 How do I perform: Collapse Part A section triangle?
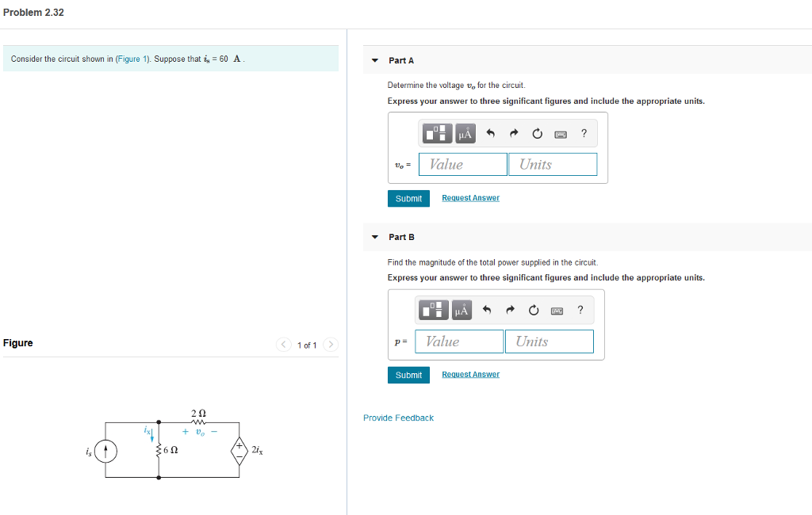[x=375, y=60]
